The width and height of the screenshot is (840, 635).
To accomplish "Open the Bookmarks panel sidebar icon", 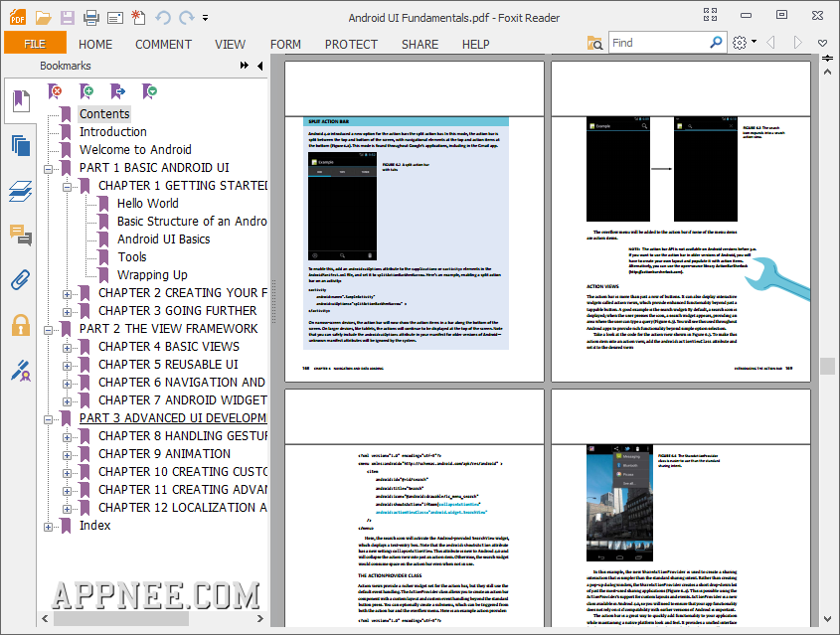I will 21,100.
